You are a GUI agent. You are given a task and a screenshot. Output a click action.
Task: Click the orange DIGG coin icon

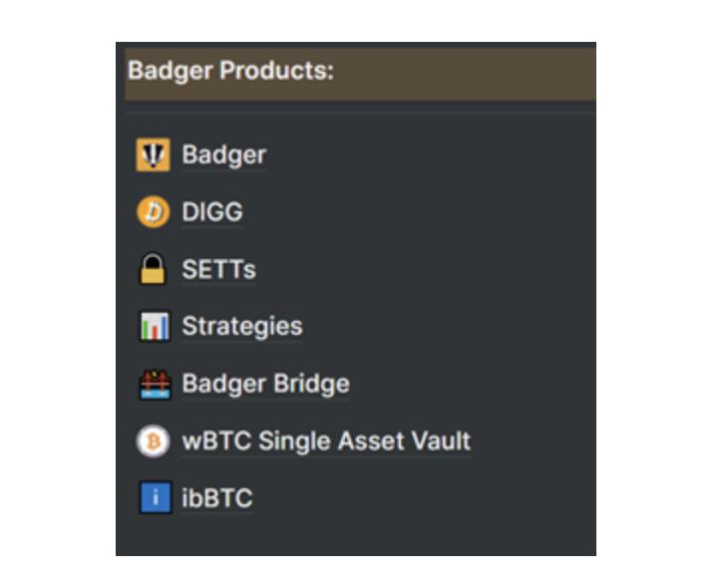click(x=154, y=212)
